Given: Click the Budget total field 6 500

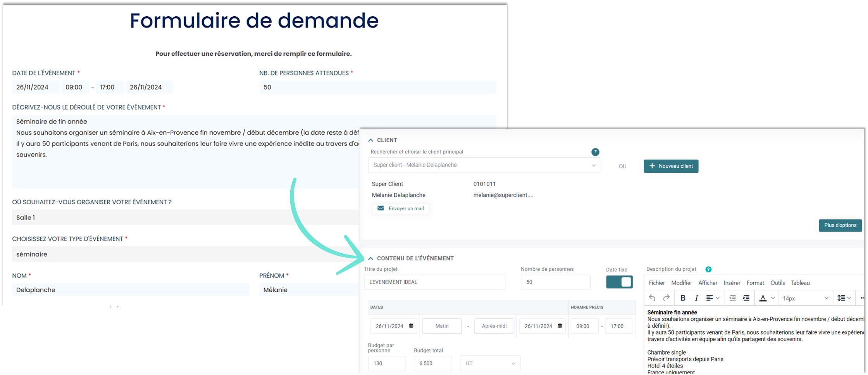Looking at the screenshot, I should (433, 363).
